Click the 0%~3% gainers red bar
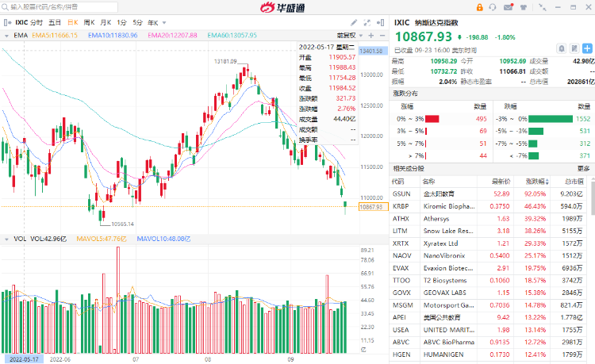 pos(432,119)
